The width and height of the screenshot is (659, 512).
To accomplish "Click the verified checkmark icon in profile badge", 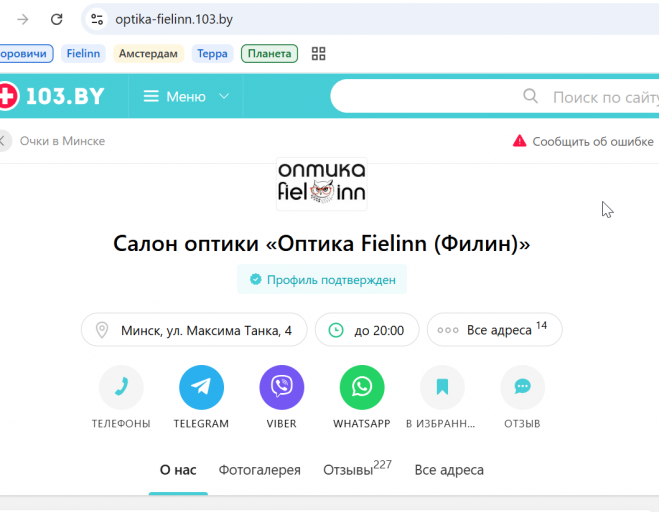I will click(x=256, y=279).
